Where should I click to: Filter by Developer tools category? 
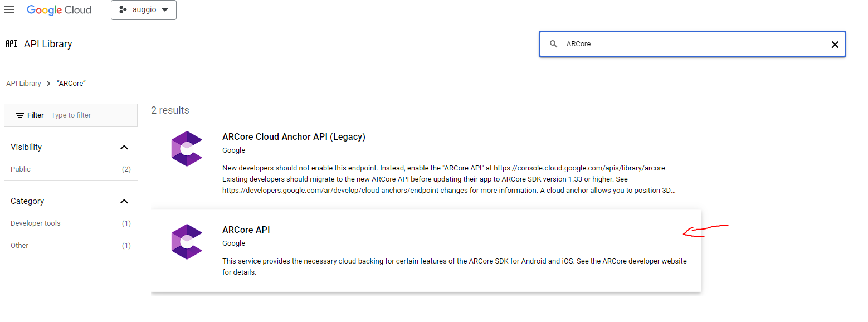pyautogui.click(x=36, y=223)
